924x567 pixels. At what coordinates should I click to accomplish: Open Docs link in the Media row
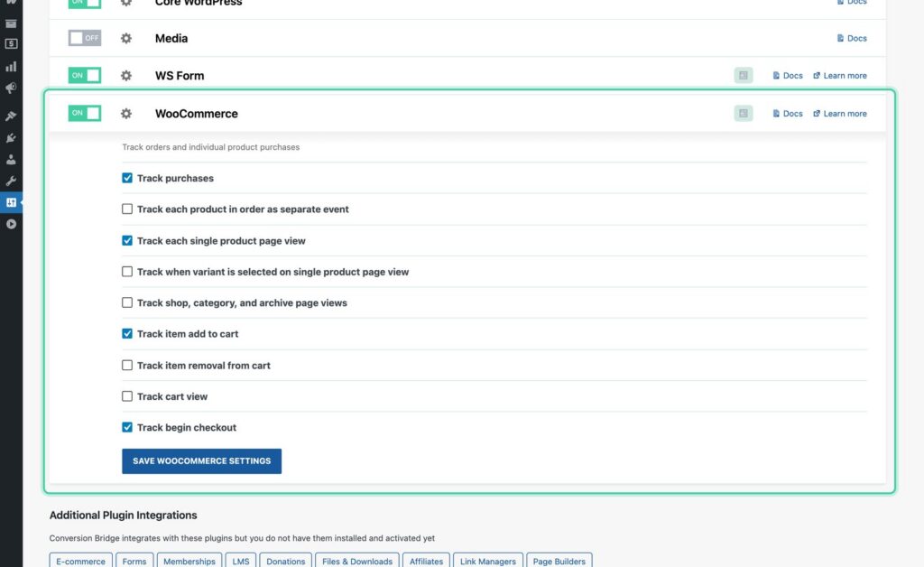click(852, 38)
